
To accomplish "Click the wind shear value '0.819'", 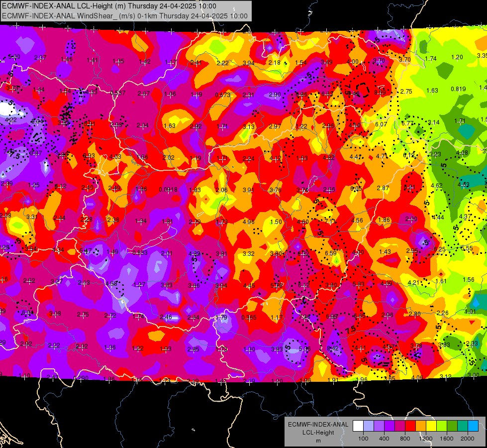I will (x=458, y=89).
